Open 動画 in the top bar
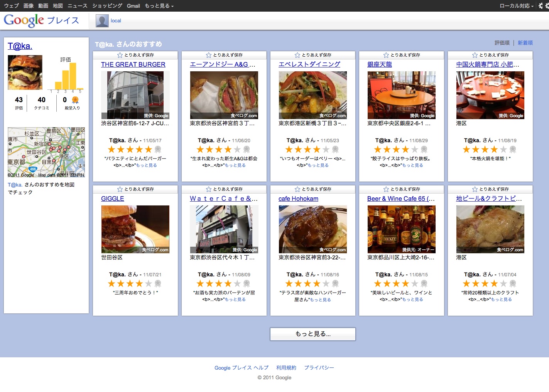 click(43, 6)
